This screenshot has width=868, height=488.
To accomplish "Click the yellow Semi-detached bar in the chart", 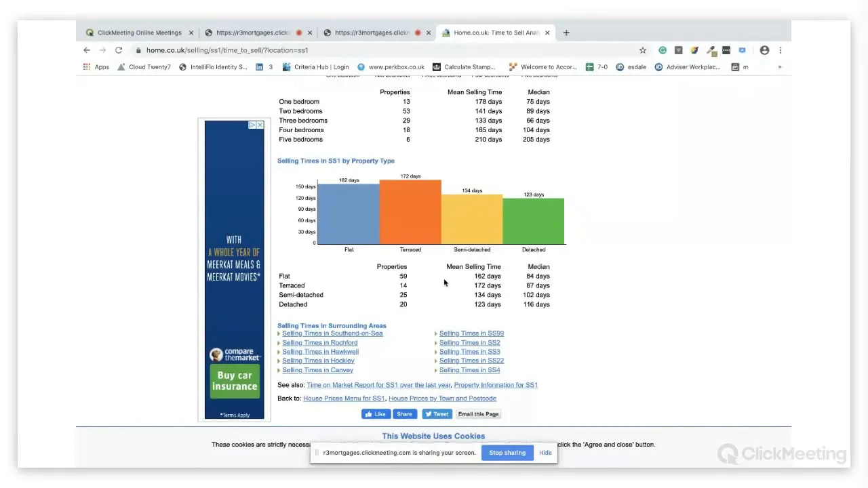I will 472,219.
